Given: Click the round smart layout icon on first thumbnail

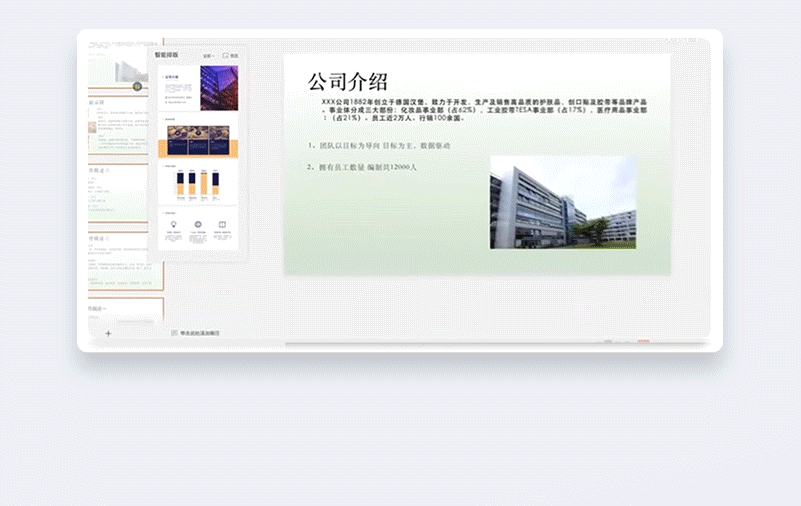Looking at the screenshot, I should click(x=137, y=86).
